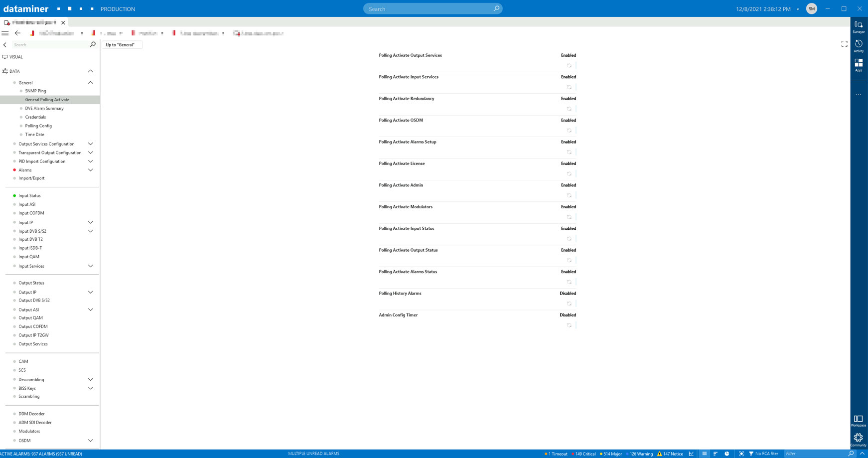Open the Credentials page
The image size is (868, 458).
35,117
